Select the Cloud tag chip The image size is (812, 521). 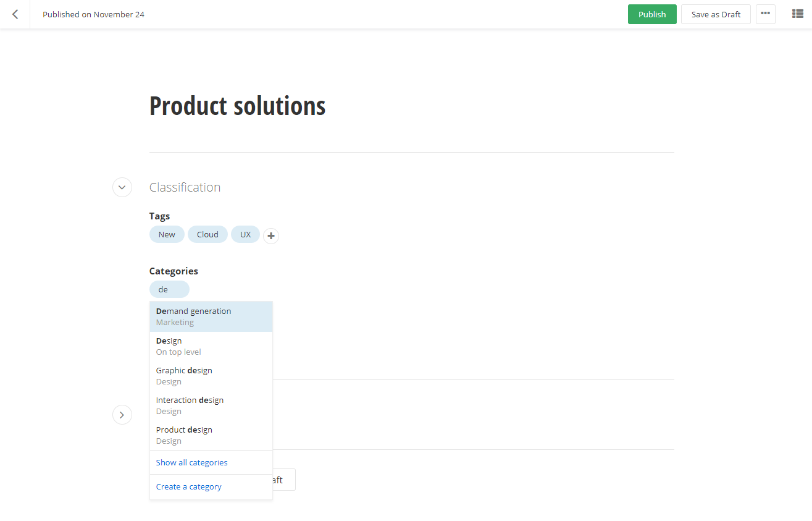tap(207, 235)
